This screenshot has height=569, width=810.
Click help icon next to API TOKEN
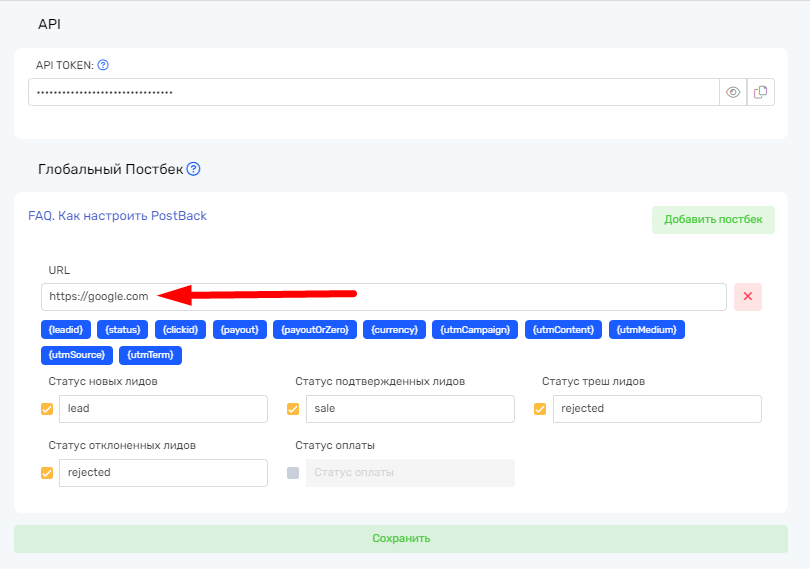tap(103, 65)
